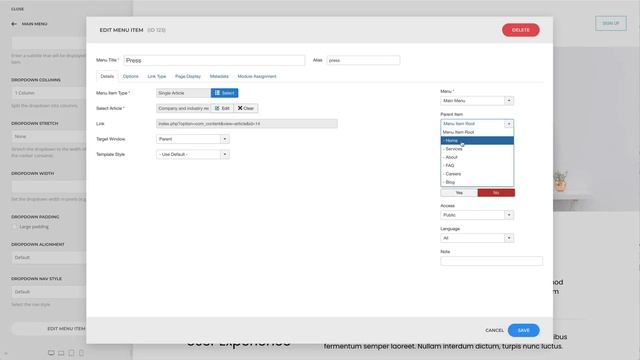640x360 pixels.
Task: Choose Home as parent item
Action: pyautogui.click(x=477, y=140)
